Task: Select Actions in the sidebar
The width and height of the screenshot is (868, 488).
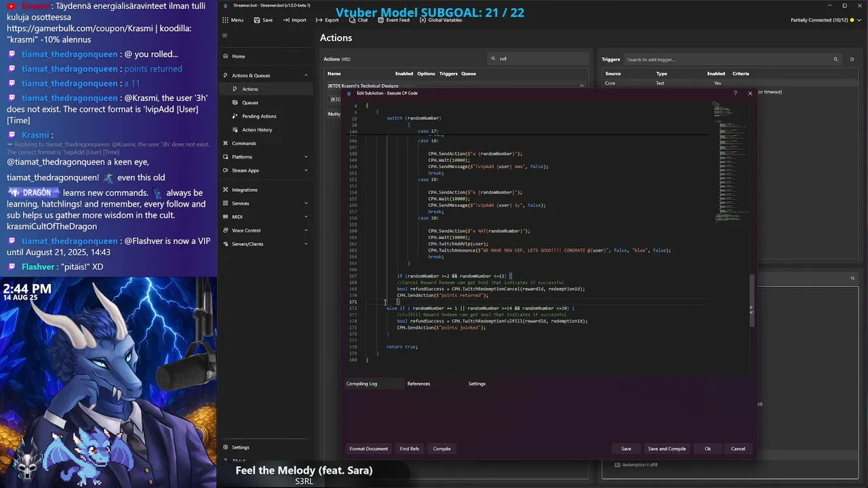Action: 266,89
